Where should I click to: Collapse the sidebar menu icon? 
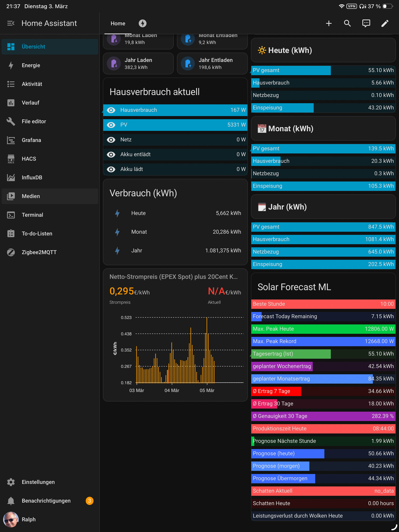11,23
